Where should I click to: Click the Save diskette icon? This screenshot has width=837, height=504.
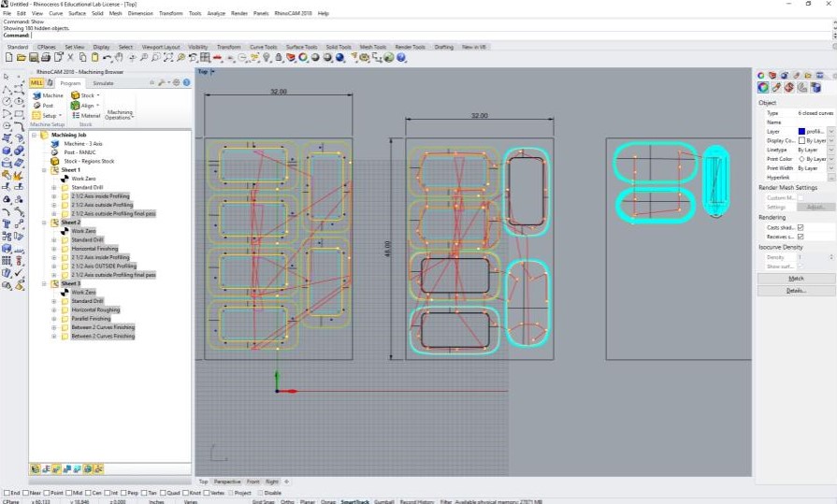pyautogui.click(x=34, y=57)
